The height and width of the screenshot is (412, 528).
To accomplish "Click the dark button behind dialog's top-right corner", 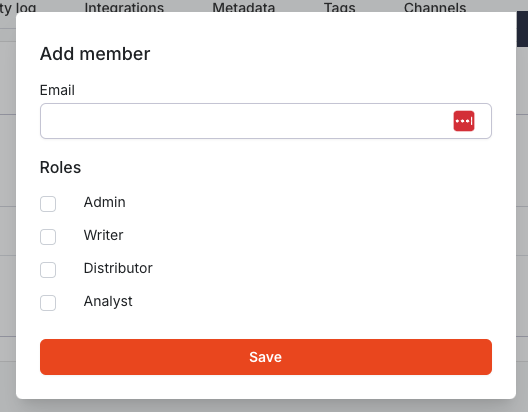I will (x=522, y=29).
